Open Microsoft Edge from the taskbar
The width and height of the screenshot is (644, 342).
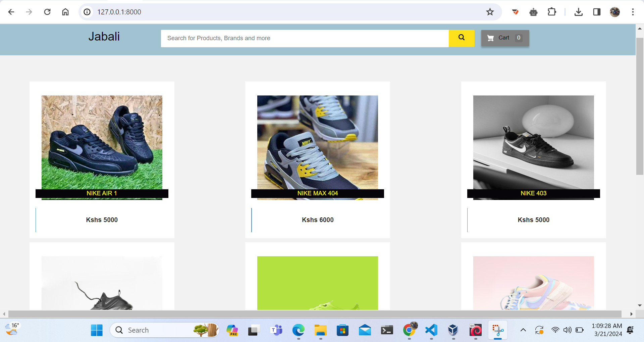tap(298, 330)
